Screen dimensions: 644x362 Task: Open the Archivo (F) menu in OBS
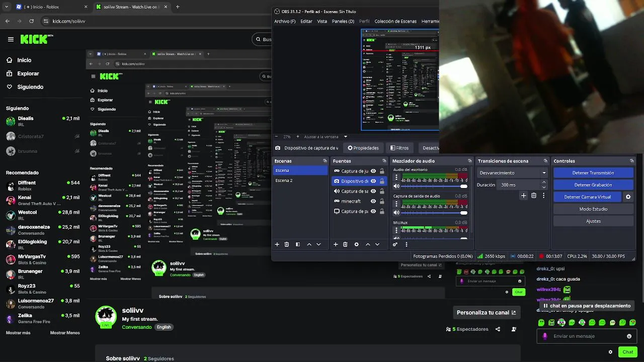click(285, 22)
